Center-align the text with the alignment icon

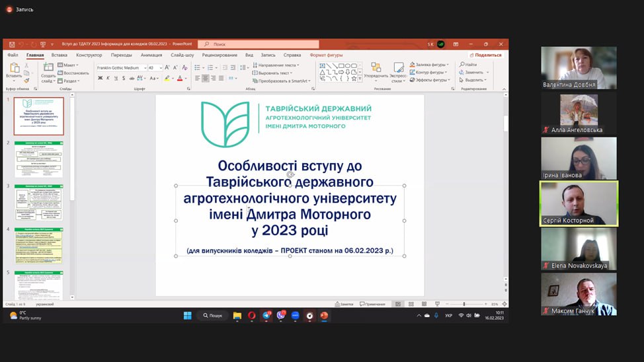click(x=205, y=79)
